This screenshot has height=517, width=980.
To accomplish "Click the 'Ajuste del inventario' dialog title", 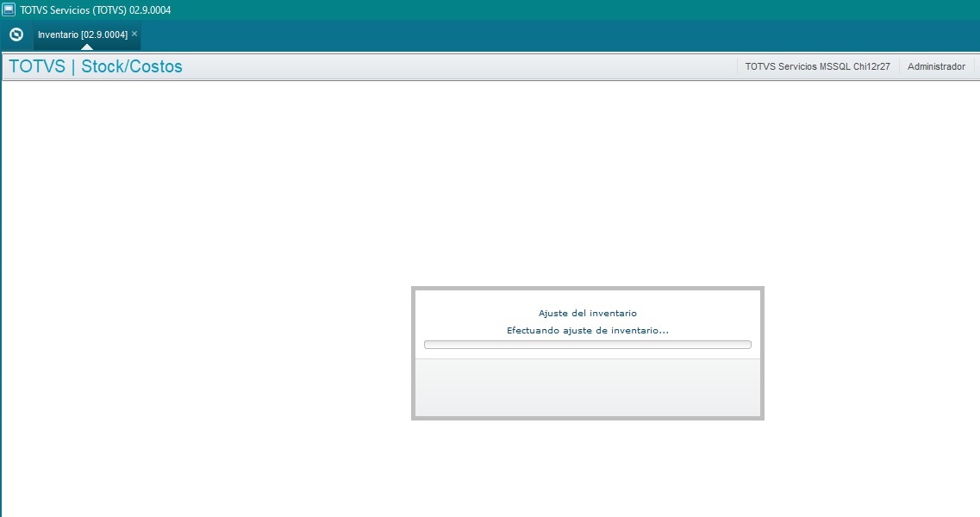I will [588, 313].
